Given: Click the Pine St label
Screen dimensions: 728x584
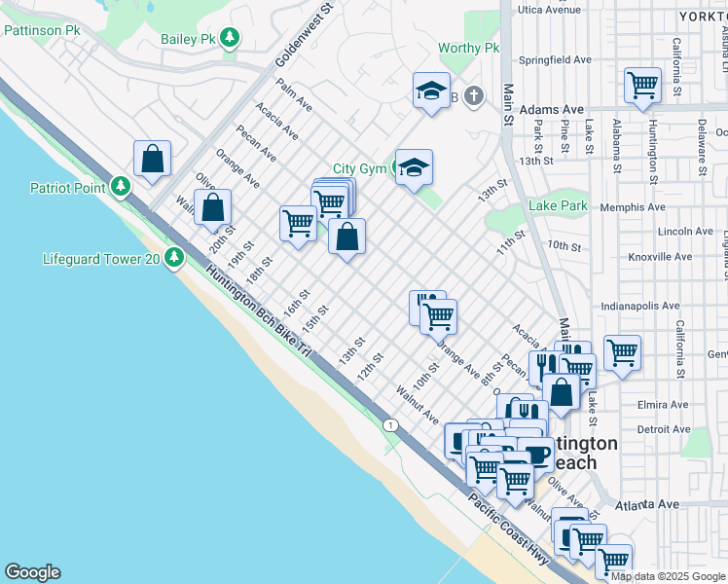Looking at the screenshot, I should (564, 136).
